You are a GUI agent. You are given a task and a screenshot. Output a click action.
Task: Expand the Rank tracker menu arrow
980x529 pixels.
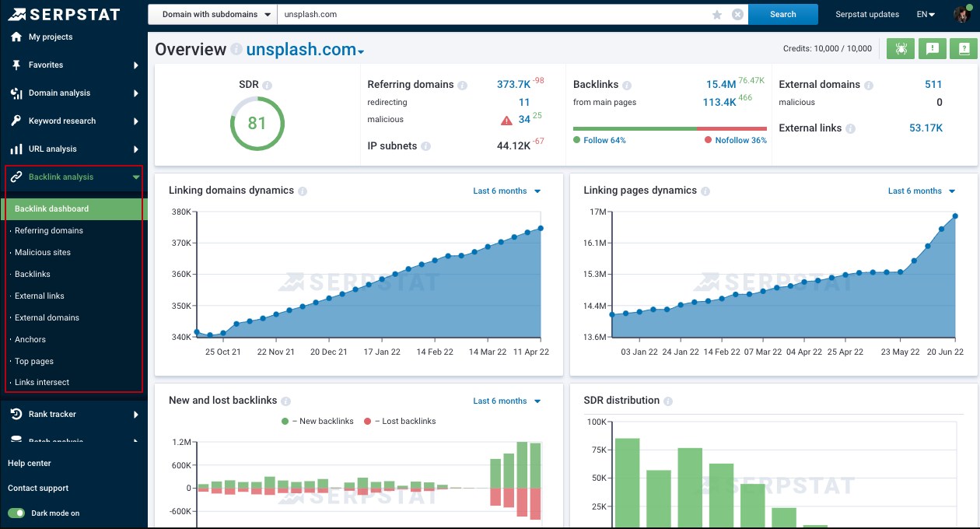(x=136, y=415)
